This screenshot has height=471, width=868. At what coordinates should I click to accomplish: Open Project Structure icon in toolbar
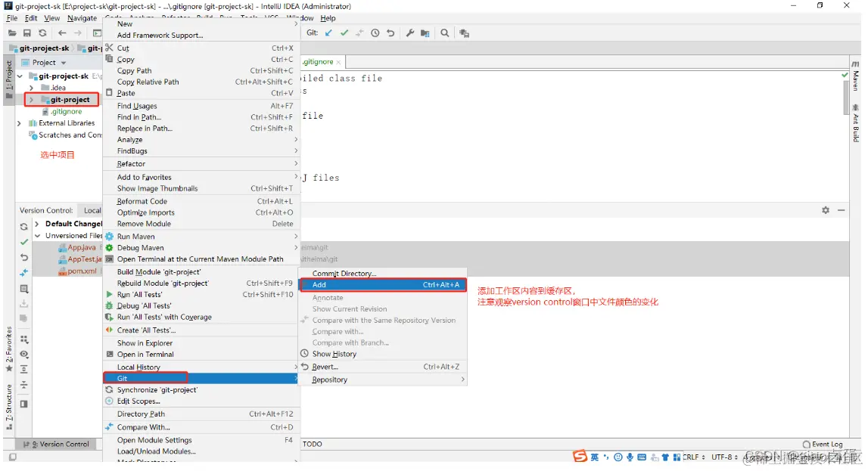pos(425,33)
